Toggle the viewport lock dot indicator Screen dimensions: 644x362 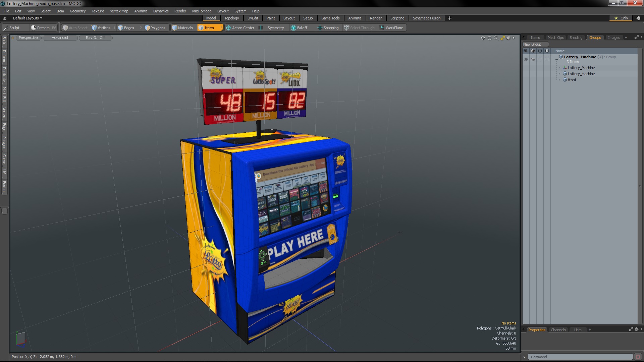pyautogui.click(x=13, y=38)
